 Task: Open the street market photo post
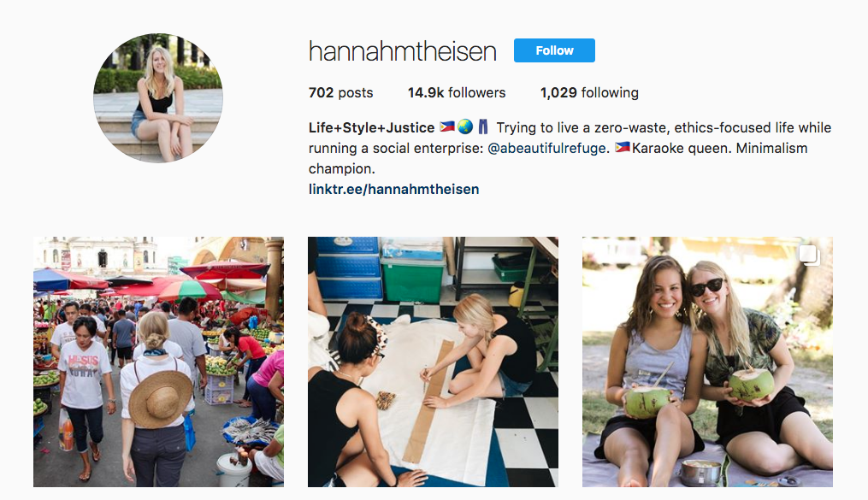pyautogui.click(x=158, y=362)
